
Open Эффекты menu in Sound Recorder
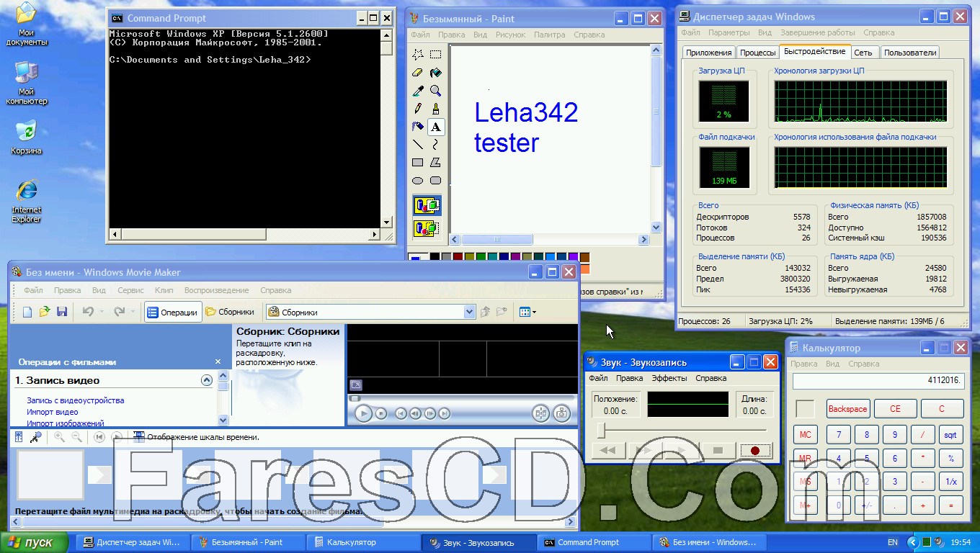(x=669, y=378)
